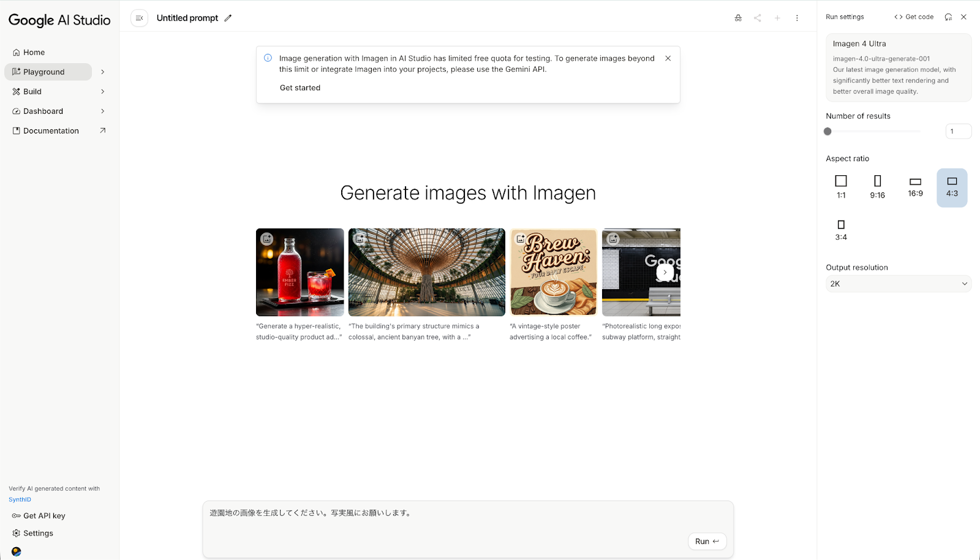This screenshot has width=980, height=560.
Task: Open the Brew Haven coffee poster example
Action: click(552, 272)
